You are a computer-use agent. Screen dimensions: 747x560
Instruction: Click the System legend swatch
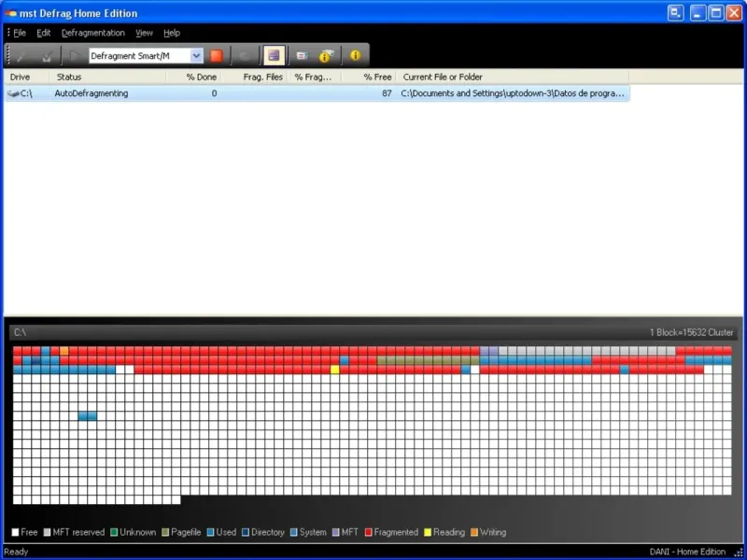294,532
